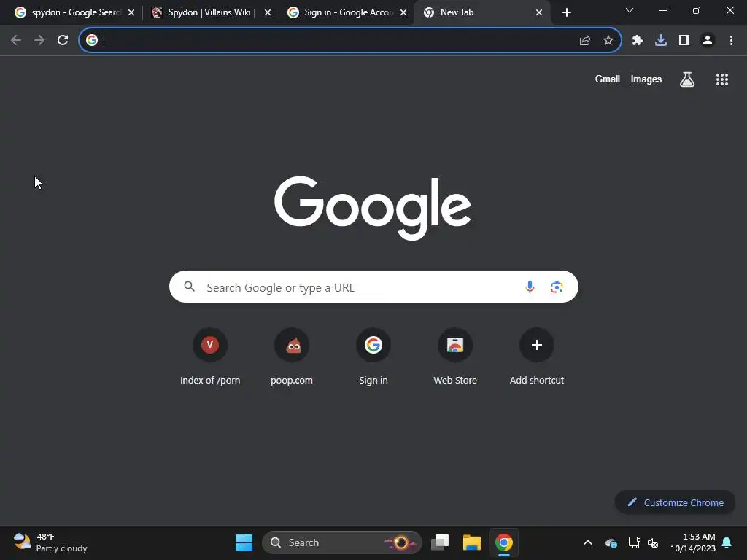Switch to the Spydon Villains Wiki tab
This screenshot has width=747, height=560.
[205, 12]
